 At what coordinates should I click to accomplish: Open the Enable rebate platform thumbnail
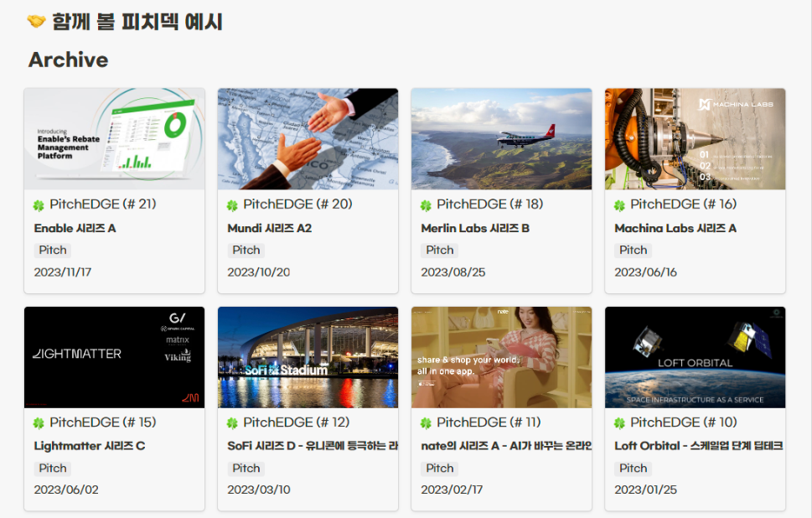(115, 139)
